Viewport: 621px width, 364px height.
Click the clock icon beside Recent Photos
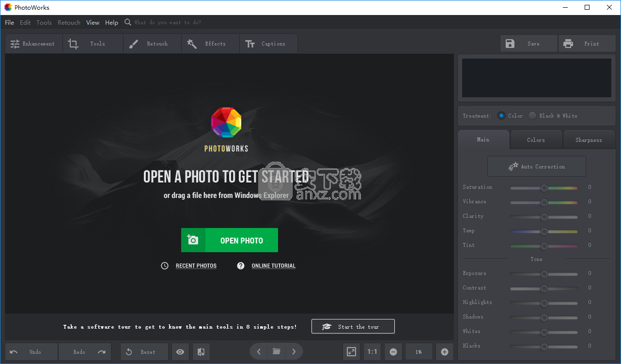click(165, 266)
